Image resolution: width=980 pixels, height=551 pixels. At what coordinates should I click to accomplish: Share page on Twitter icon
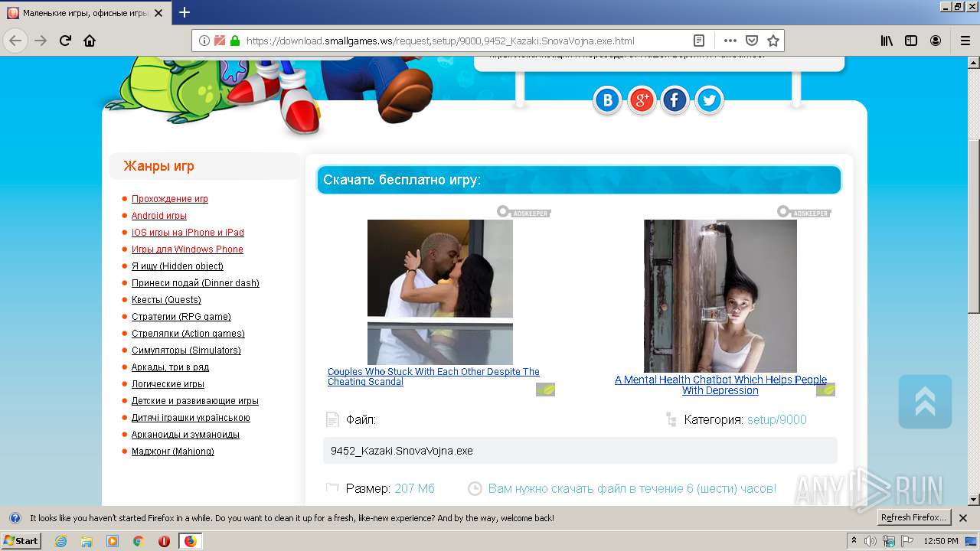709,100
